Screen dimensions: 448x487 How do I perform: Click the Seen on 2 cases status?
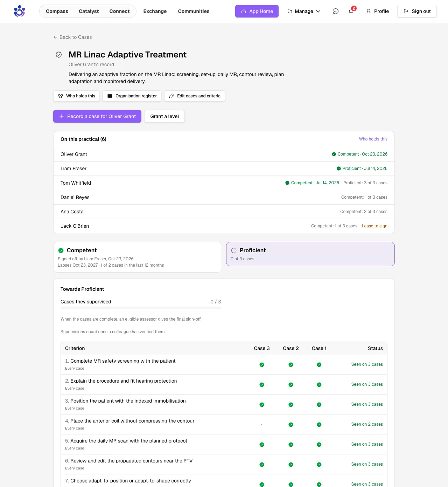point(367,424)
